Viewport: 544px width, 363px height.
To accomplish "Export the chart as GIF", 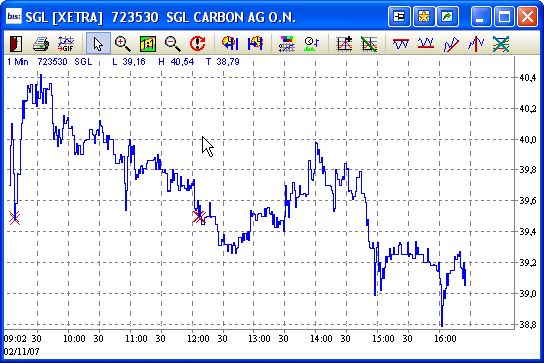I will pyautogui.click(x=66, y=44).
